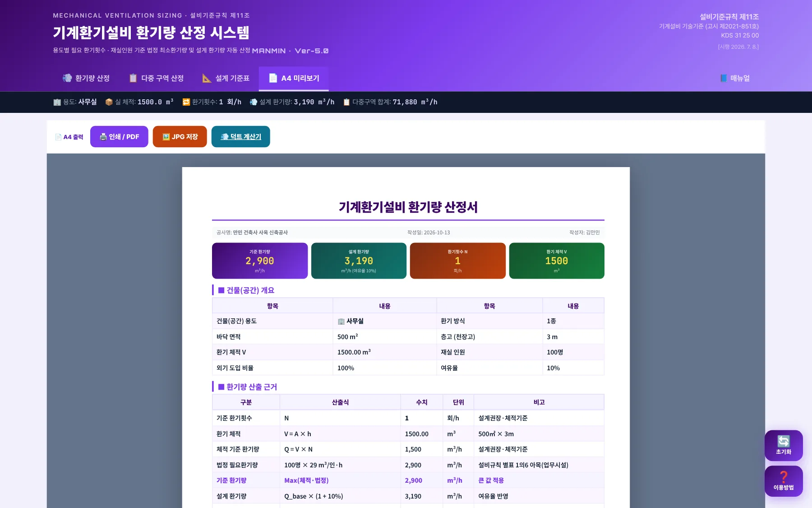This screenshot has height=508, width=812.
Task: Click 작성일 2026-10-13 text
Action: coord(429,233)
